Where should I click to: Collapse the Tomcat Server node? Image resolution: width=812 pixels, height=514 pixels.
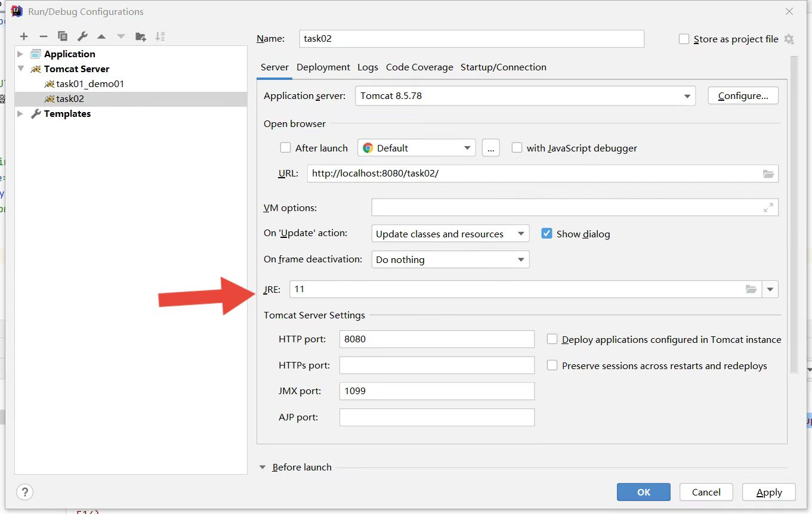pyautogui.click(x=20, y=69)
